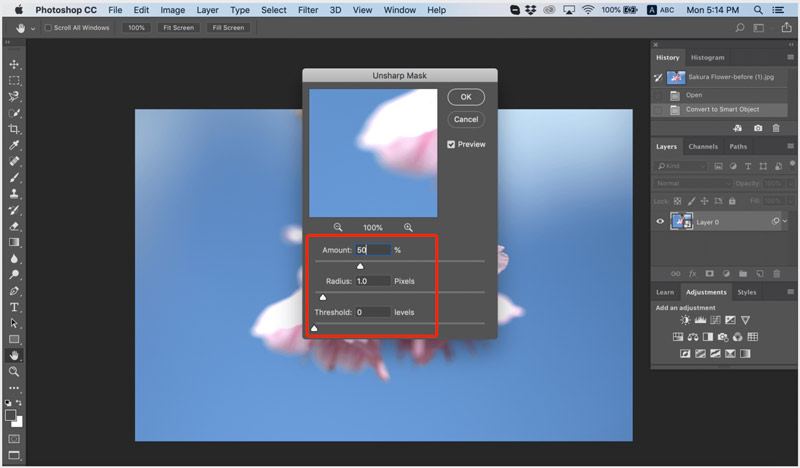Click the Radius slider handle
The width and height of the screenshot is (800, 468).
point(322,297)
